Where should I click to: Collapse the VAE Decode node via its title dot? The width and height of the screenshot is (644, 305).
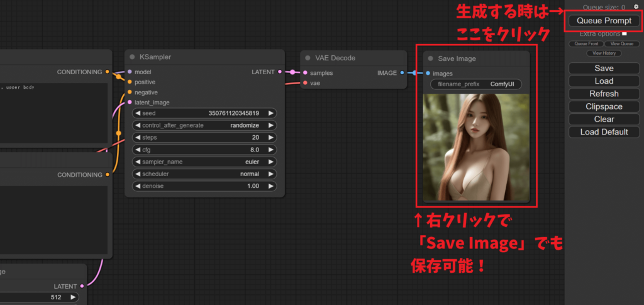tap(308, 58)
